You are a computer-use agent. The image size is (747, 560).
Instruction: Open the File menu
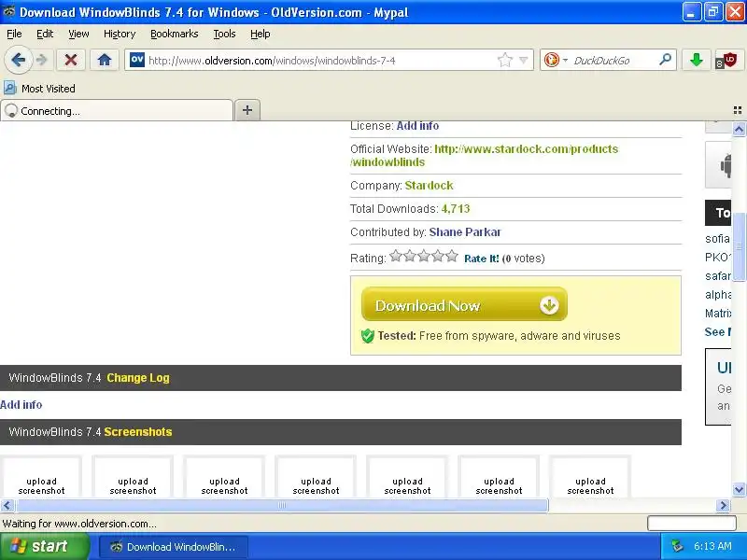click(x=14, y=34)
